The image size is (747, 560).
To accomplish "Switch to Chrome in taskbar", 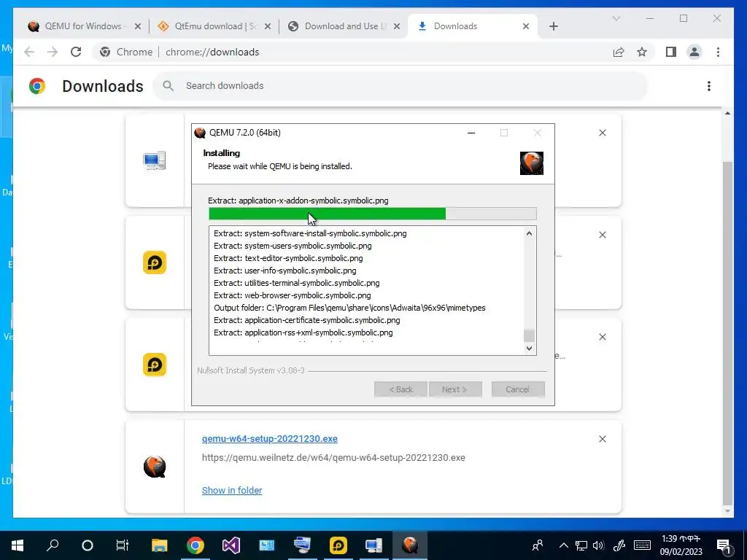I will 195,545.
